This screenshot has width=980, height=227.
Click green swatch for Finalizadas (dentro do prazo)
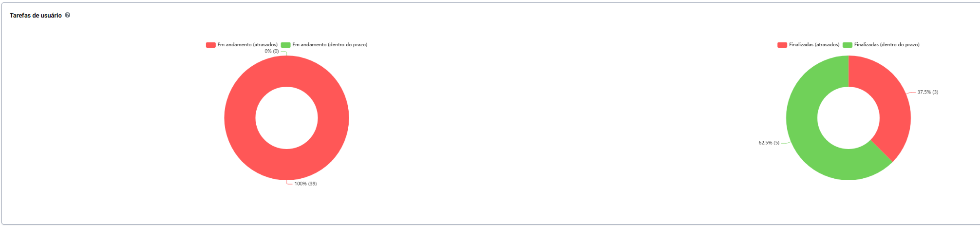(848, 45)
